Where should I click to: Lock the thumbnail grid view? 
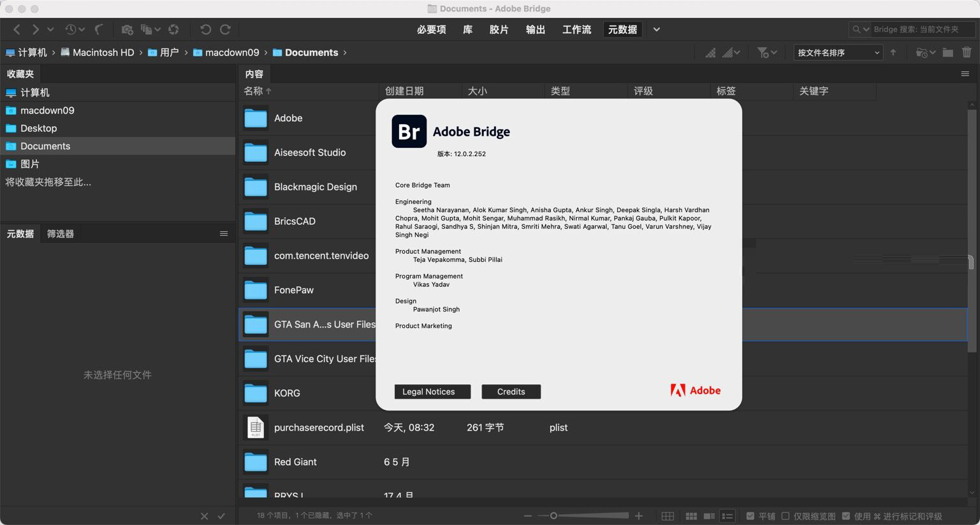668,516
